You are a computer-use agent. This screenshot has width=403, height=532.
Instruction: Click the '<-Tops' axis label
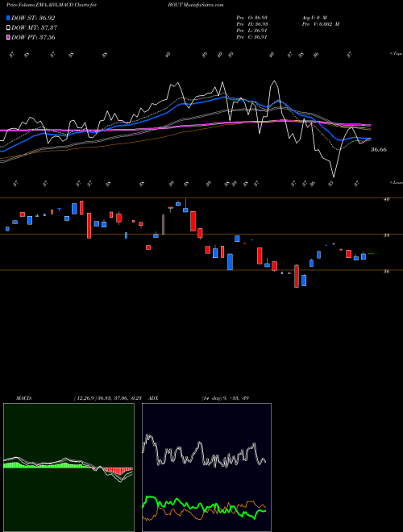396,54
